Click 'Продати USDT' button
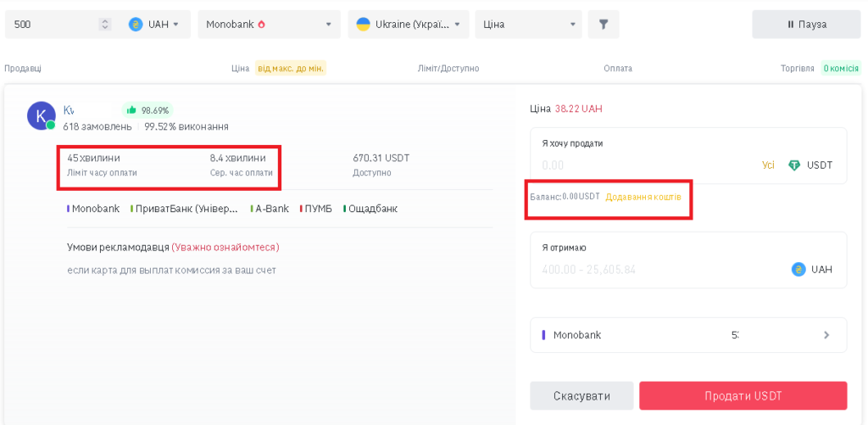868x425 pixels. pyautogui.click(x=743, y=395)
